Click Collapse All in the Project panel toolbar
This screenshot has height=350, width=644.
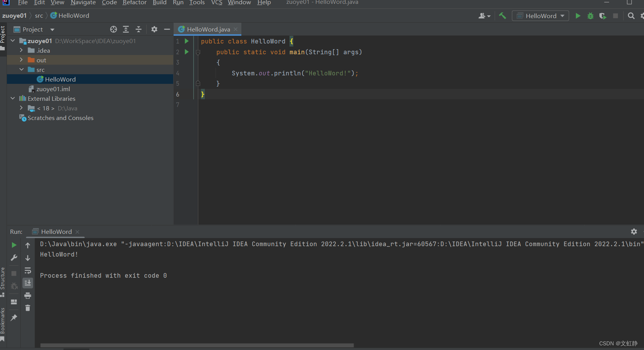pyautogui.click(x=139, y=29)
